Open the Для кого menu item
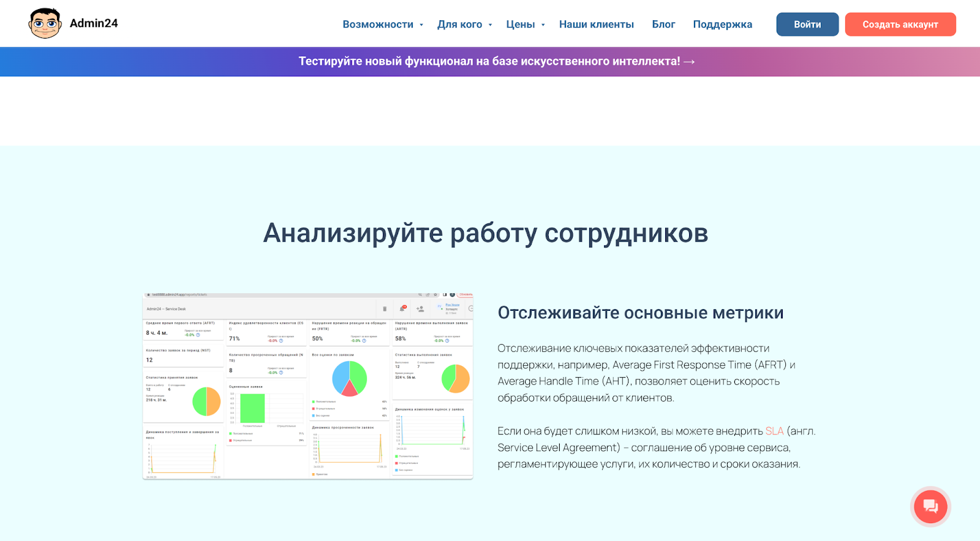Screen dimensions: 980x541 460,24
